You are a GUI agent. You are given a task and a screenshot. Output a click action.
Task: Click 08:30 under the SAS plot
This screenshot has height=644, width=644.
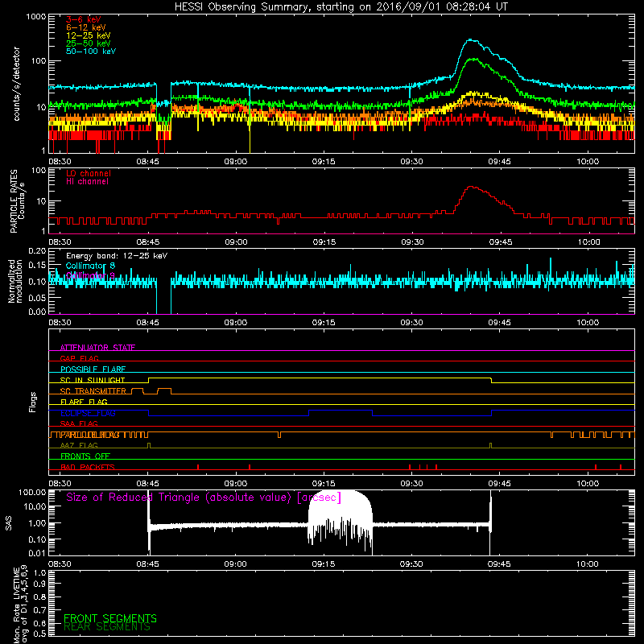point(60,564)
